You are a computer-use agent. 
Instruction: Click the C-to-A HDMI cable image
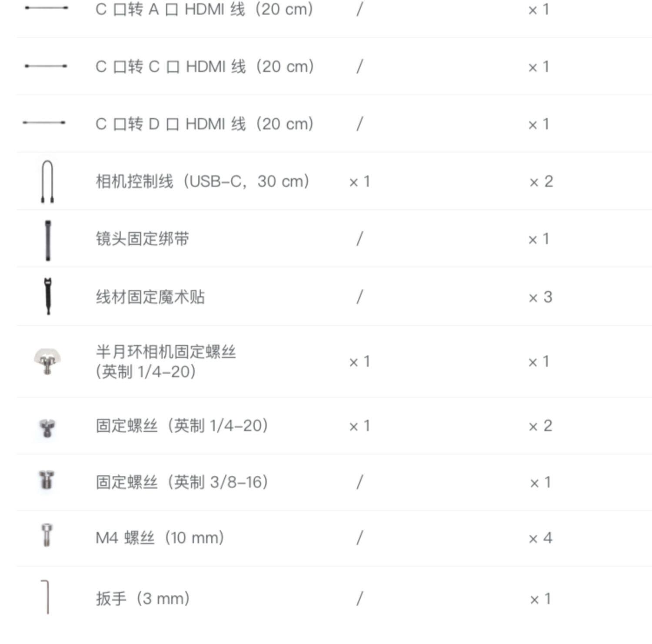tap(47, 8)
